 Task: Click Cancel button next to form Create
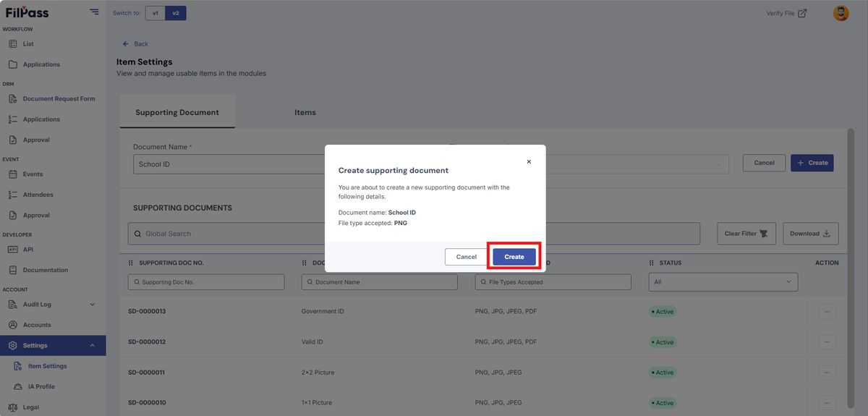[x=765, y=163]
